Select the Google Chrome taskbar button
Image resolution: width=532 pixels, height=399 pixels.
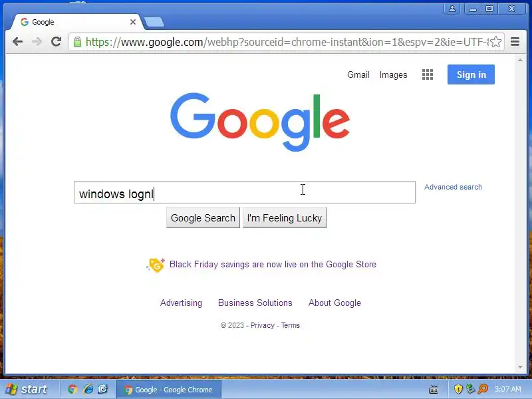[169, 390]
